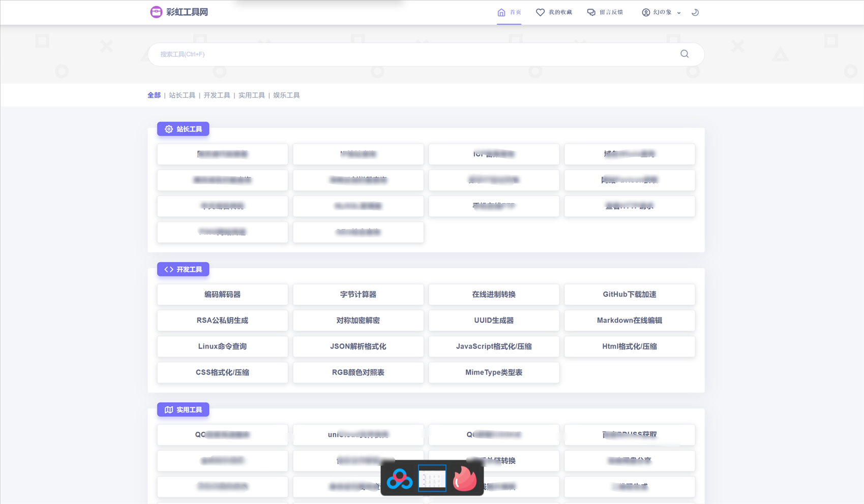
Task: Click the code brackets icon on 开发工具 badge
Action: point(169,269)
